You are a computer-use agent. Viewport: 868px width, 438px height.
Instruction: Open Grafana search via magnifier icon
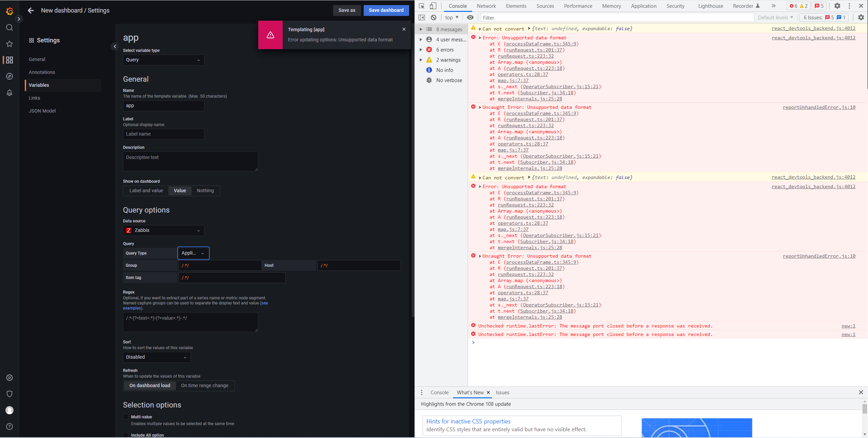click(x=9, y=27)
